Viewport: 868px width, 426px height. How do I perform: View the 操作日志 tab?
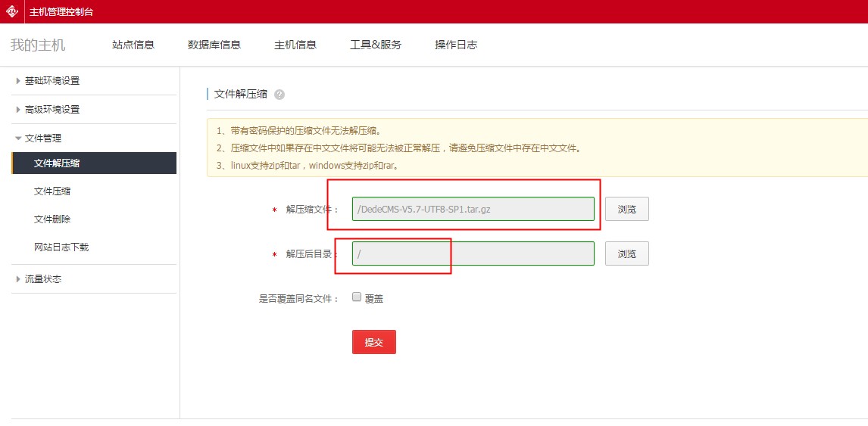(x=456, y=45)
